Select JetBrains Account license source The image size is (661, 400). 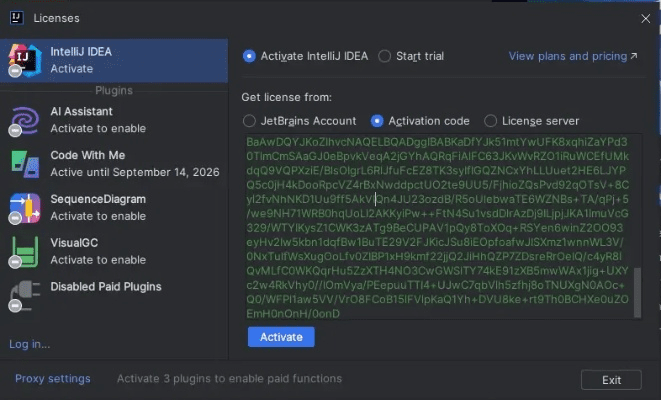[x=249, y=121]
